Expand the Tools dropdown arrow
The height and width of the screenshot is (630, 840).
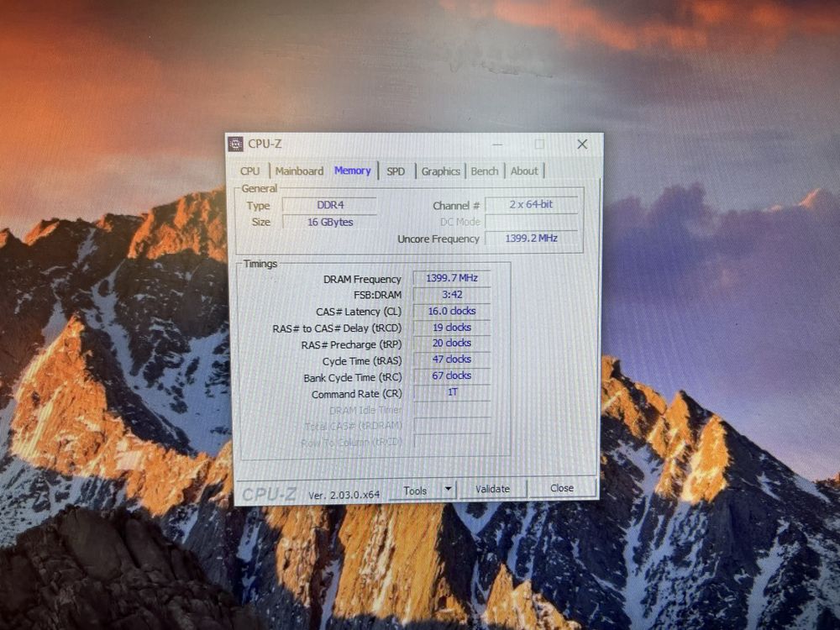(x=449, y=490)
